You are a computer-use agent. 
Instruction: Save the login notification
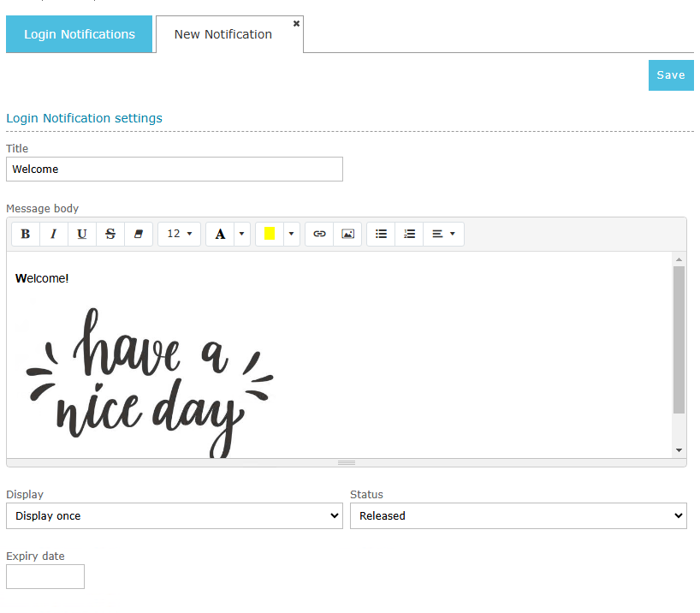click(x=670, y=75)
